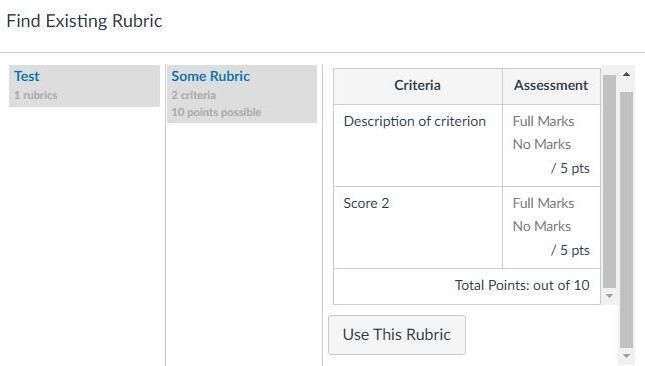Click the inner rubric preview scrollbar thumb
645x366 pixels.
[610, 181]
